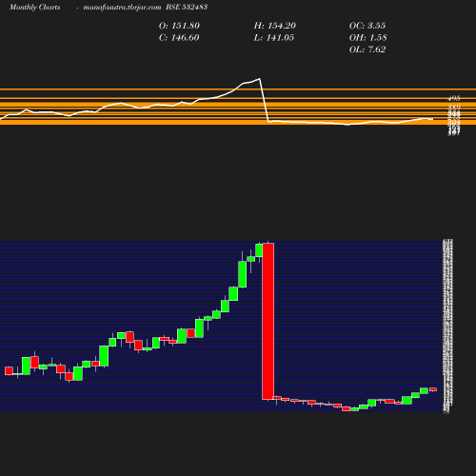Click the peak of the white line chart
The image size is (476, 476).
click(x=260, y=79)
